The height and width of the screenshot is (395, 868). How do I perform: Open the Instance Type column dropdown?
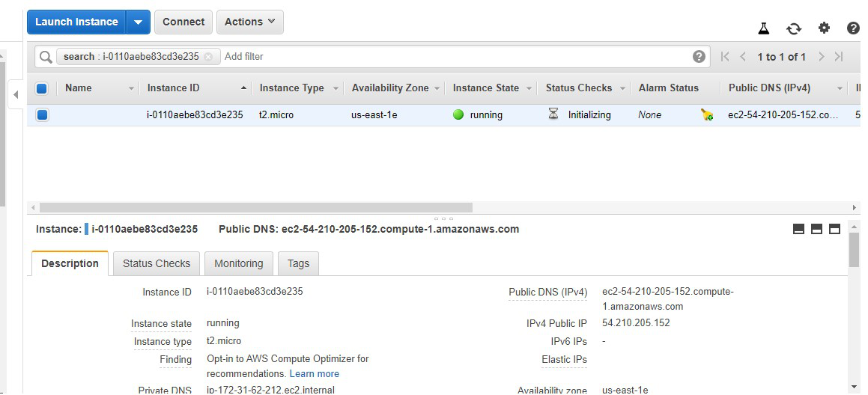336,88
